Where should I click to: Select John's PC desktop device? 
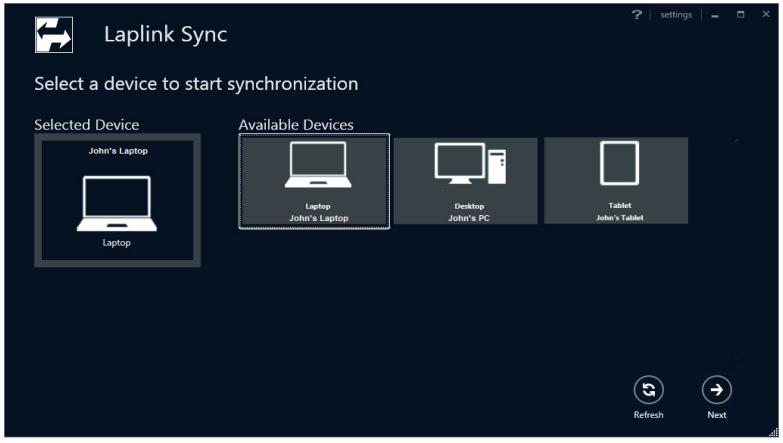(465, 181)
